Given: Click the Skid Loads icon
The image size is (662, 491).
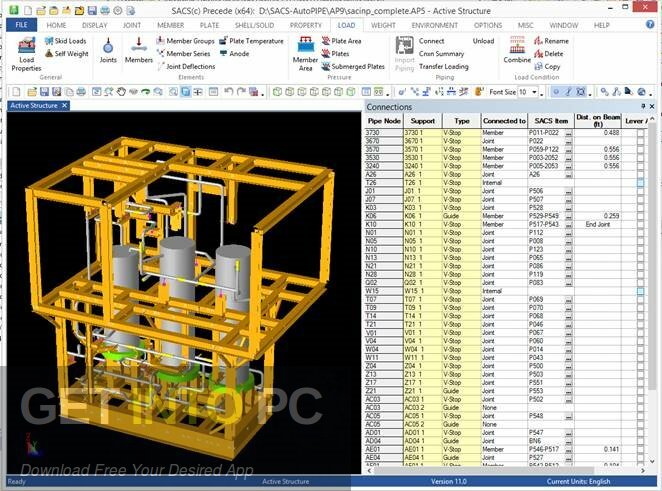Looking at the screenshot, I should [x=49, y=41].
